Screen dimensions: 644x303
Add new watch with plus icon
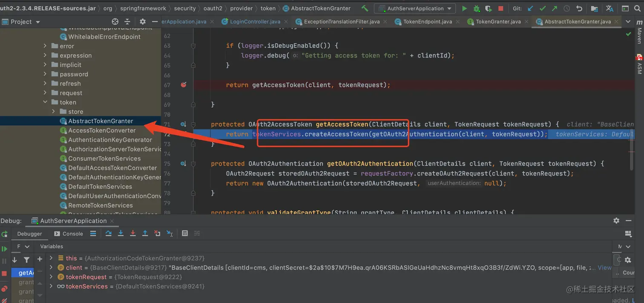[40, 259]
